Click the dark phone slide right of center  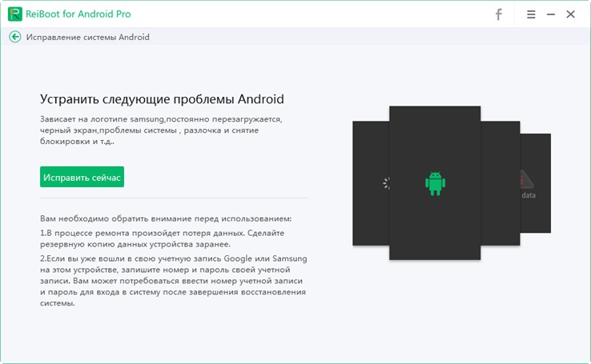point(501,183)
